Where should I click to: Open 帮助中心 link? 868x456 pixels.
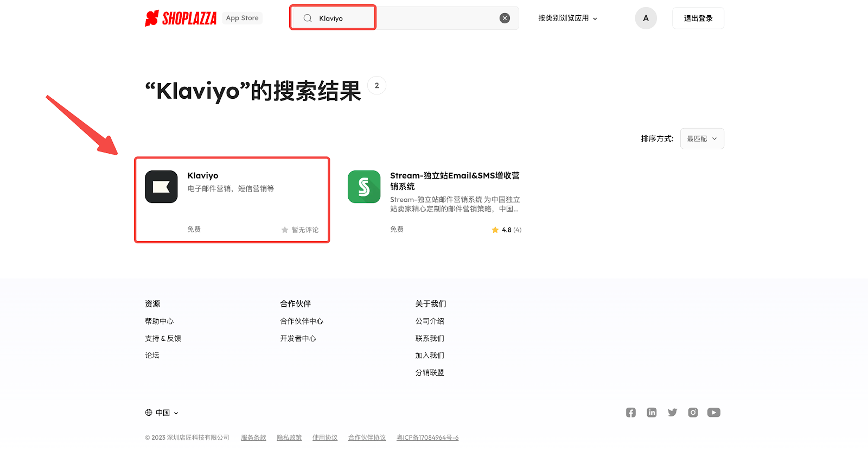click(x=159, y=321)
